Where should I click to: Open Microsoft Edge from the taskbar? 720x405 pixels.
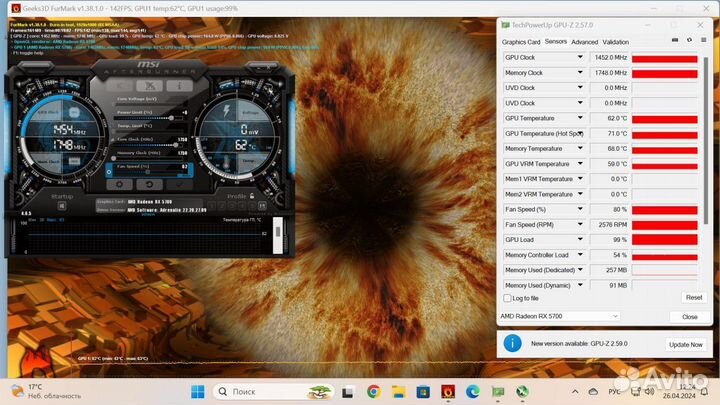click(x=472, y=392)
